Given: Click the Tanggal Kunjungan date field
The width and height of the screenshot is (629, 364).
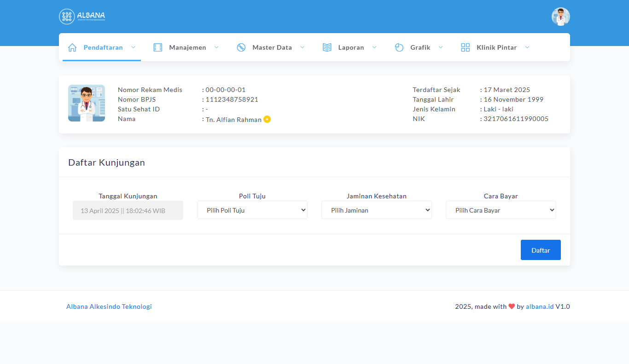Looking at the screenshot, I should pos(128,210).
